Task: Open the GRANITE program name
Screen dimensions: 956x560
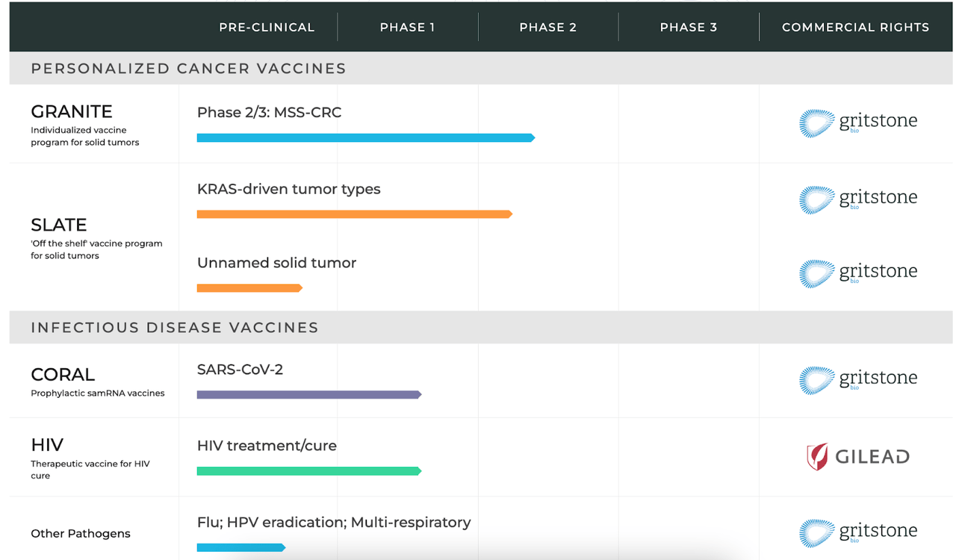Action: click(72, 112)
